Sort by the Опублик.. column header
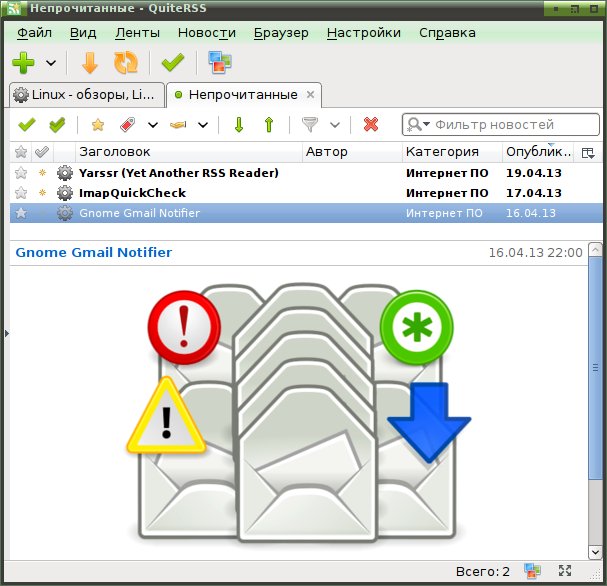The width and height of the screenshot is (607, 586). [x=538, y=152]
